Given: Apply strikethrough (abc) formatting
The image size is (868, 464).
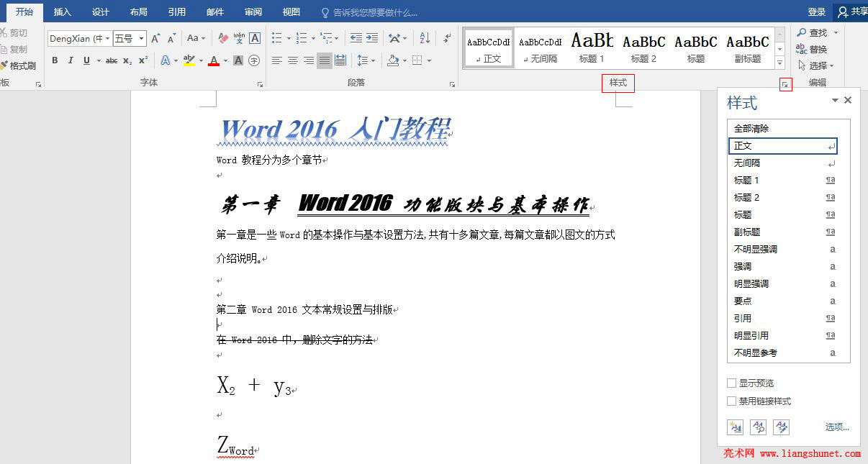Looking at the screenshot, I should coord(112,60).
